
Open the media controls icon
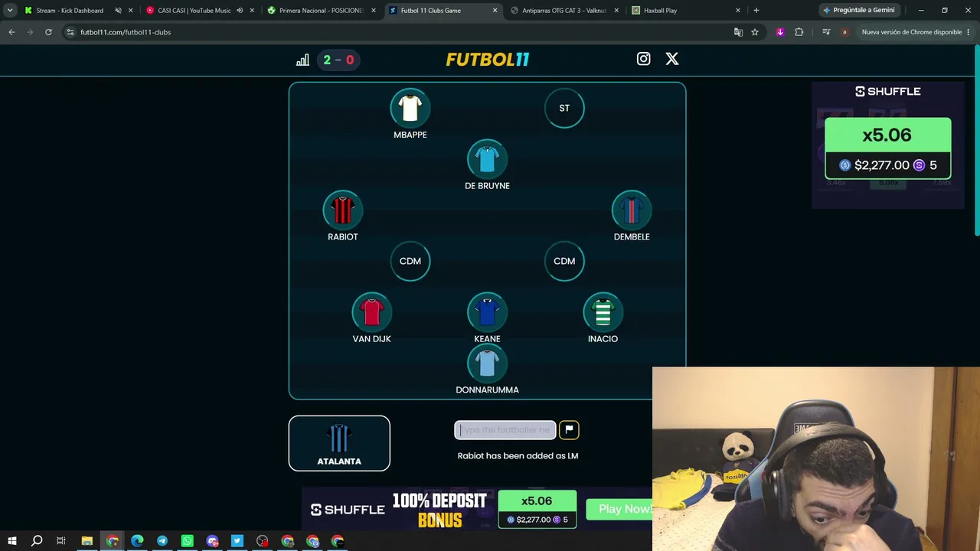pyautogui.click(x=826, y=32)
